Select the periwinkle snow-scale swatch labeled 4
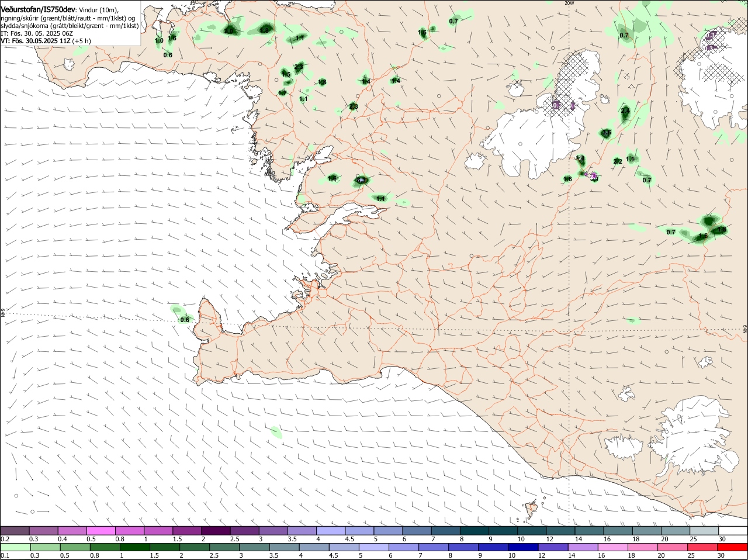Image resolution: width=748 pixels, height=560 pixels. (330, 530)
